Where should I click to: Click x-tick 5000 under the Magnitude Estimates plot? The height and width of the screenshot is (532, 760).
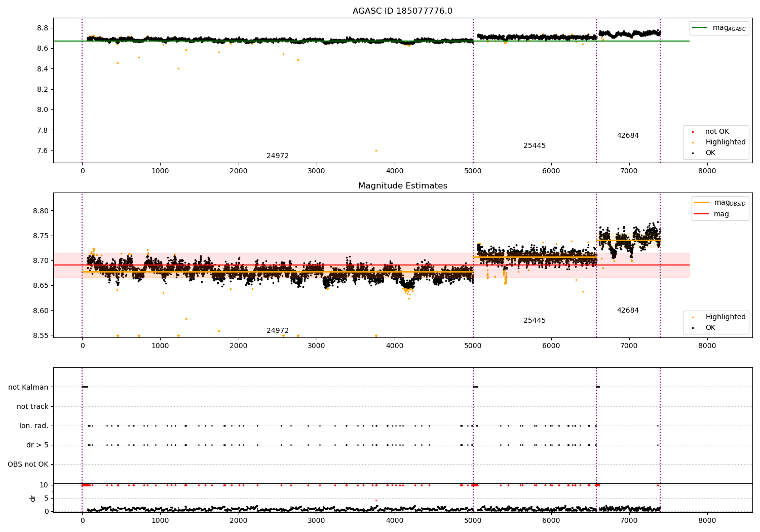[473, 346]
